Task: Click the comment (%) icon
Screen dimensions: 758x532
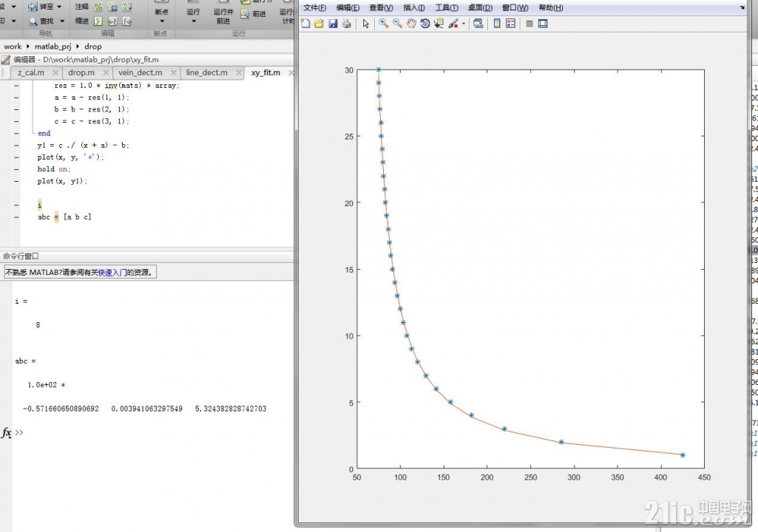Action: click(x=98, y=7)
